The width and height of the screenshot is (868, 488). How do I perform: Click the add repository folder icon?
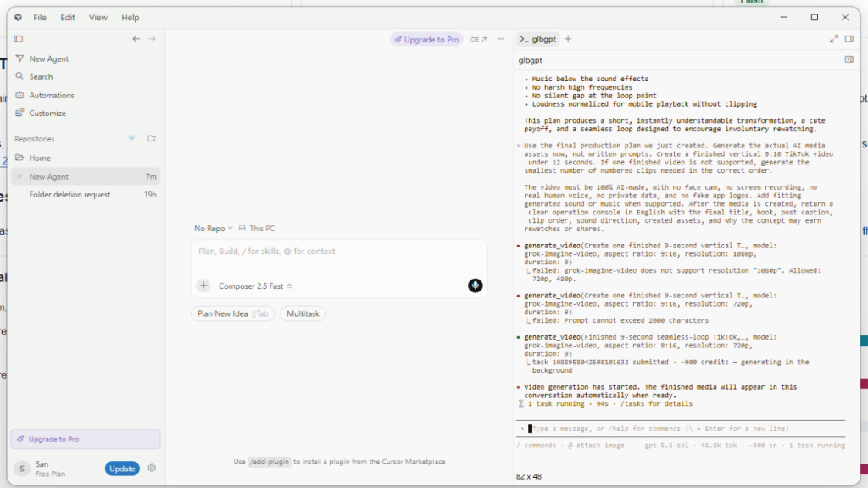pyautogui.click(x=151, y=138)
